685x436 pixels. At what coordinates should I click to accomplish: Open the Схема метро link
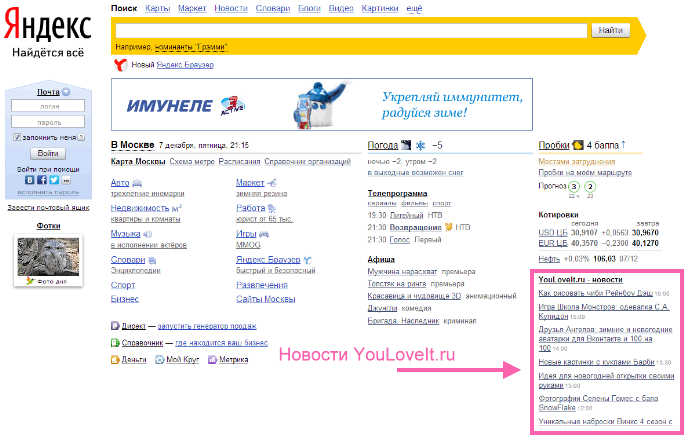click(192, 162)
